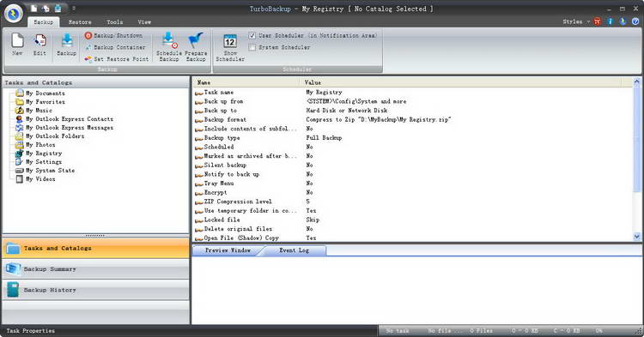The height and width of the screenshot is (337, 644).
Task: Choose Backup/Shutdown in the ribbon
Action: [113, 36]
